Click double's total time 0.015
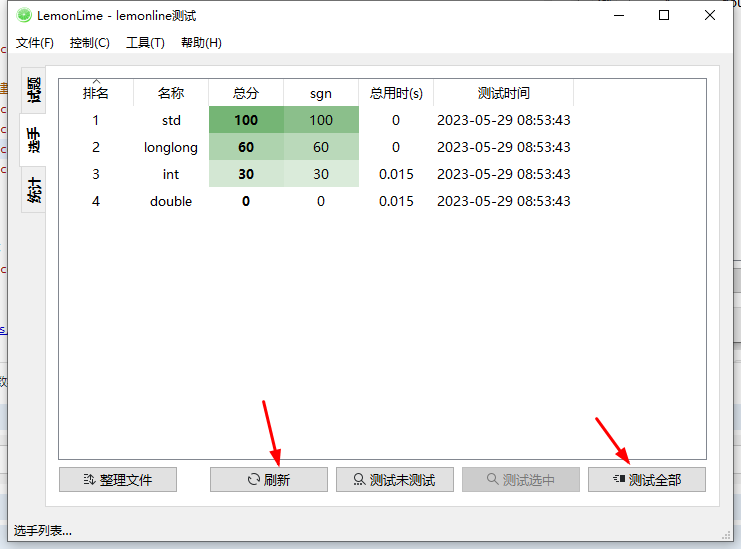This screenshot has width=741, height=549. click(x=396, y=201)
